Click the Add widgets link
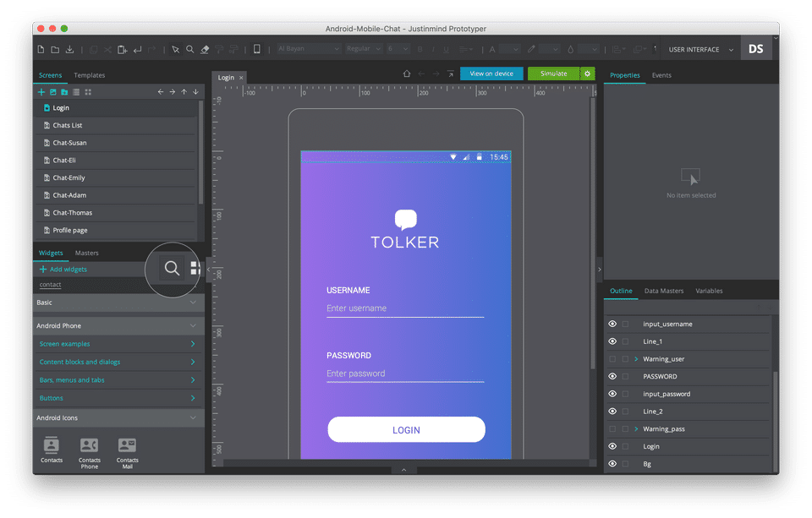This screenshot has width=812, height=518. [x=63, y=269]
